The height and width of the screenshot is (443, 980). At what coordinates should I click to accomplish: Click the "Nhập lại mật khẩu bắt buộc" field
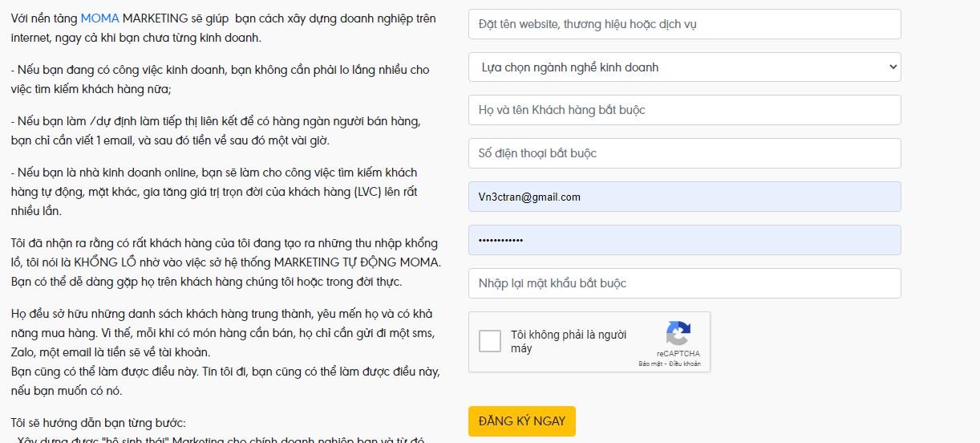684,283
